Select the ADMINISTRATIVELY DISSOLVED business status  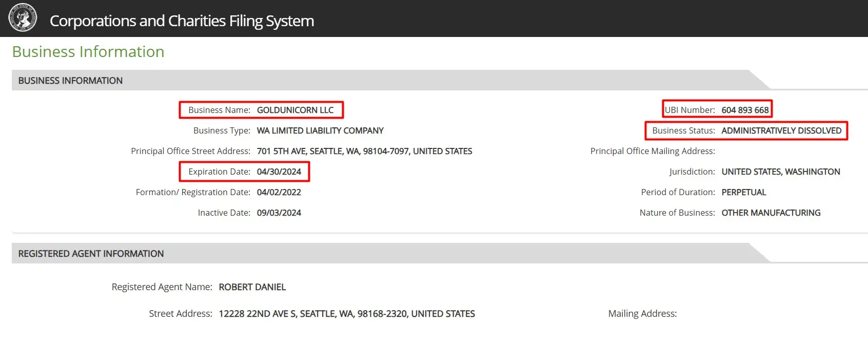[x=781, y=130]
